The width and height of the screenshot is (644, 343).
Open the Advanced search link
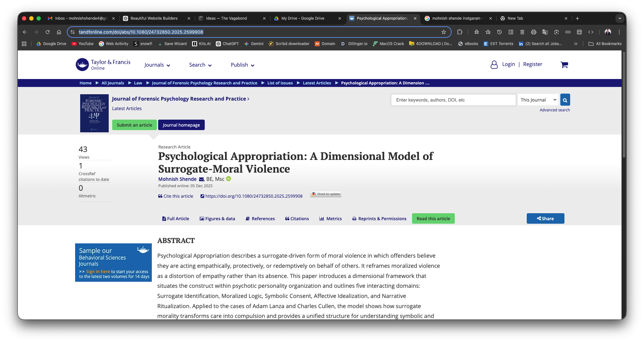tap(555, 110)
